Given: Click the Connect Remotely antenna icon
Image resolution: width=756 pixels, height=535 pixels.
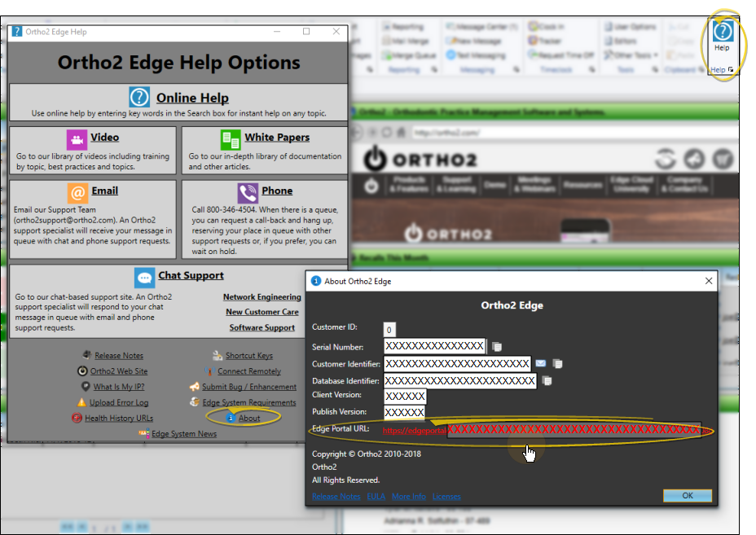Looking at the screenshot, I should (209, 371).
